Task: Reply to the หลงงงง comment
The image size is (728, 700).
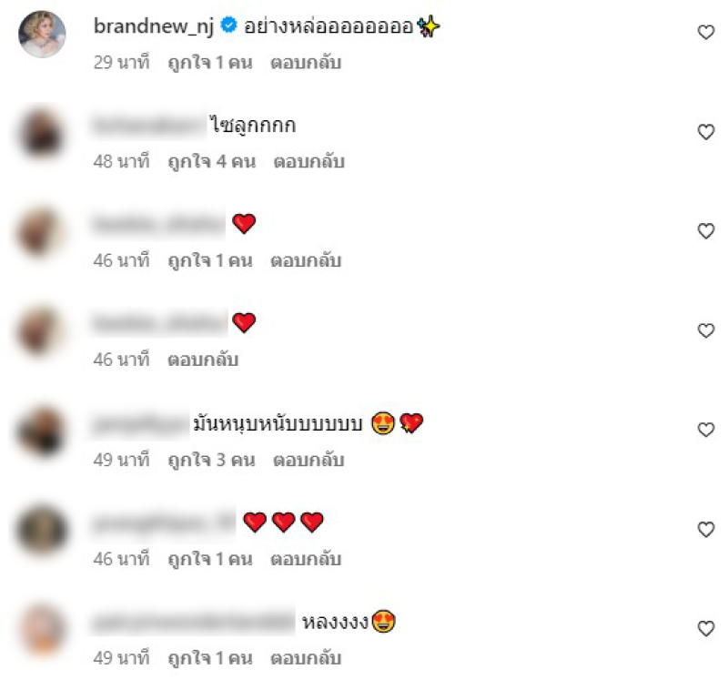Action: click(306, 658)
